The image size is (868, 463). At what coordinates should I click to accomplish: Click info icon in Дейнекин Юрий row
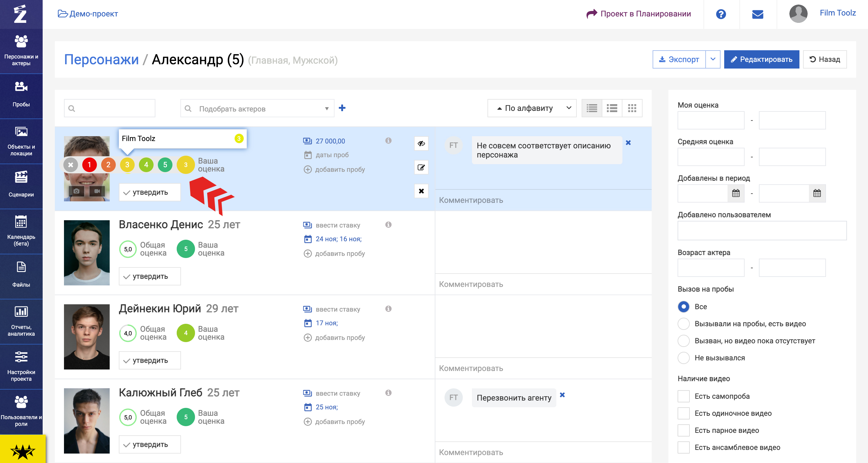tap(388, 309)
